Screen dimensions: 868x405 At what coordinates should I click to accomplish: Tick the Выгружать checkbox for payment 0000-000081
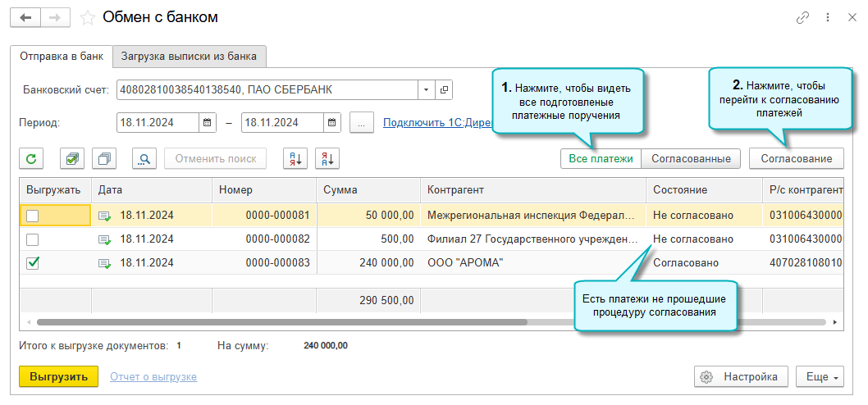click(33, 216)
